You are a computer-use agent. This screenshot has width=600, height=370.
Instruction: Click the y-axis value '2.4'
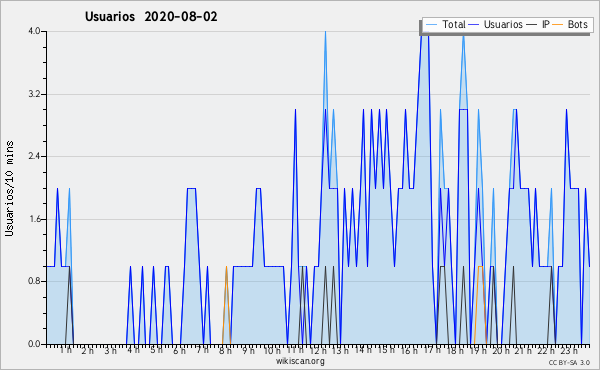[x=34, y=156]
